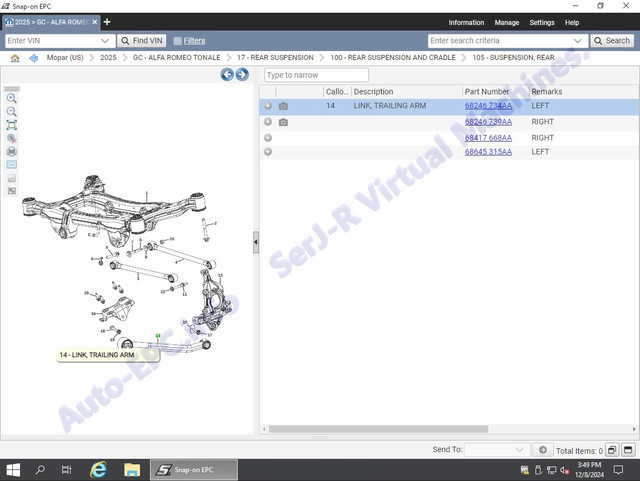Open the cascade windows picklist button
The image size is (640, 481).
coord(612,450)
